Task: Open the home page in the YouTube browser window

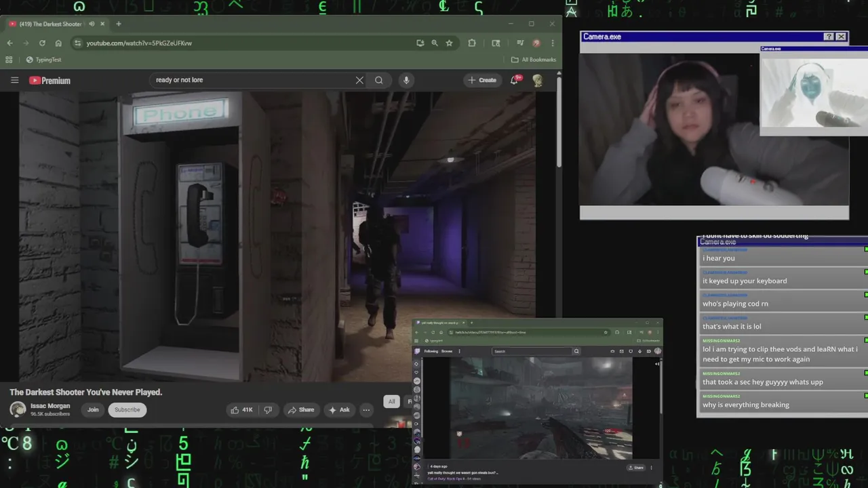Action: [x=58, y=43]
